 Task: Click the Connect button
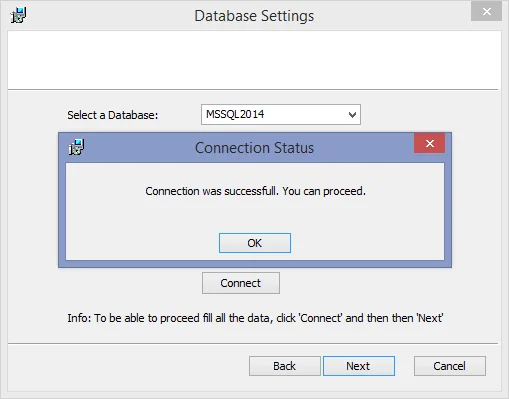coord(241,283)
